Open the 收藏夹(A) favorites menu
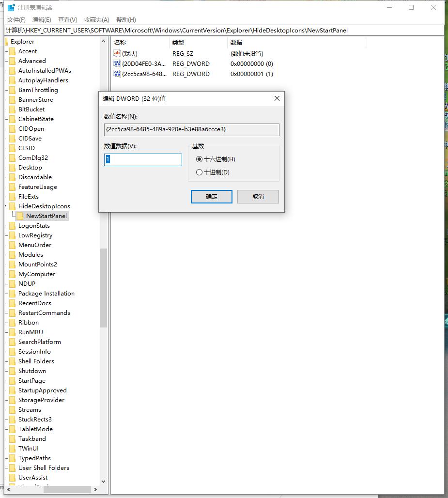The height and width of the screenshot is (498, 448). (x=96, y=20)
